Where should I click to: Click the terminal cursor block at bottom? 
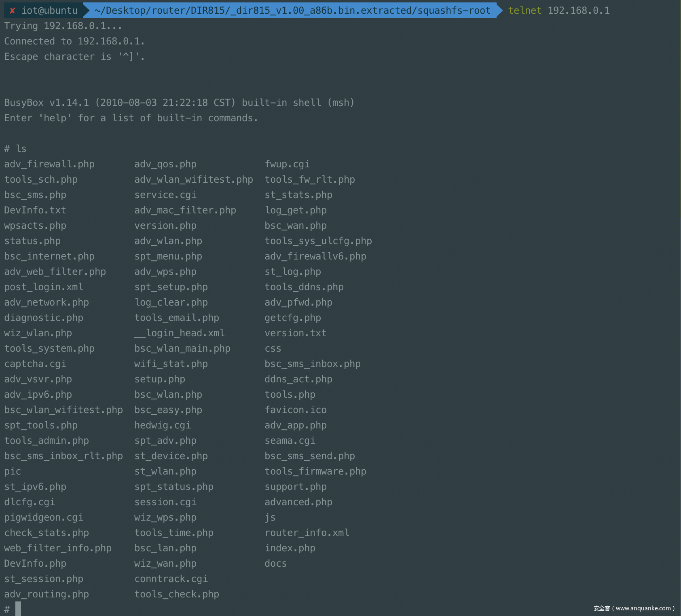18,609
